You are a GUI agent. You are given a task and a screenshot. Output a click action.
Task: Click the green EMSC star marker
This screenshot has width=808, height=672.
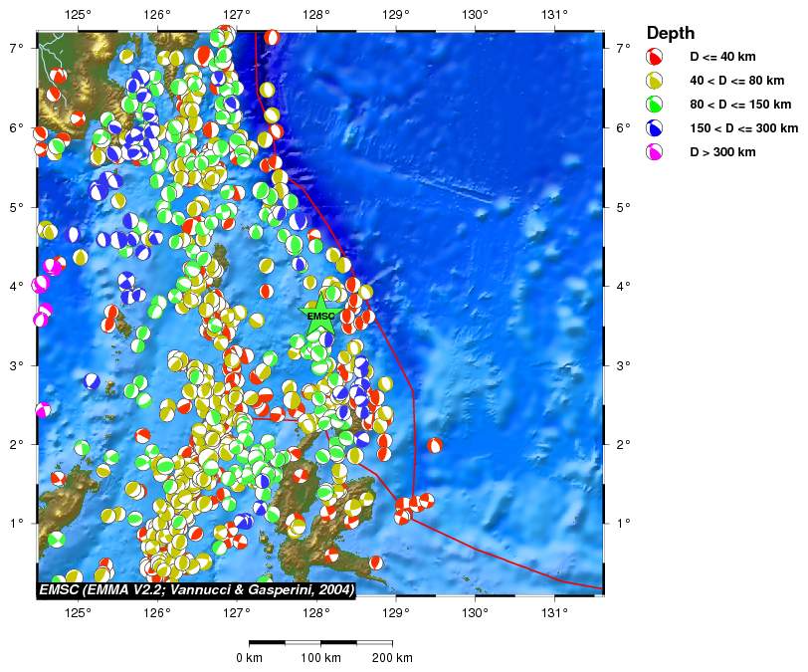pos(320,317)
